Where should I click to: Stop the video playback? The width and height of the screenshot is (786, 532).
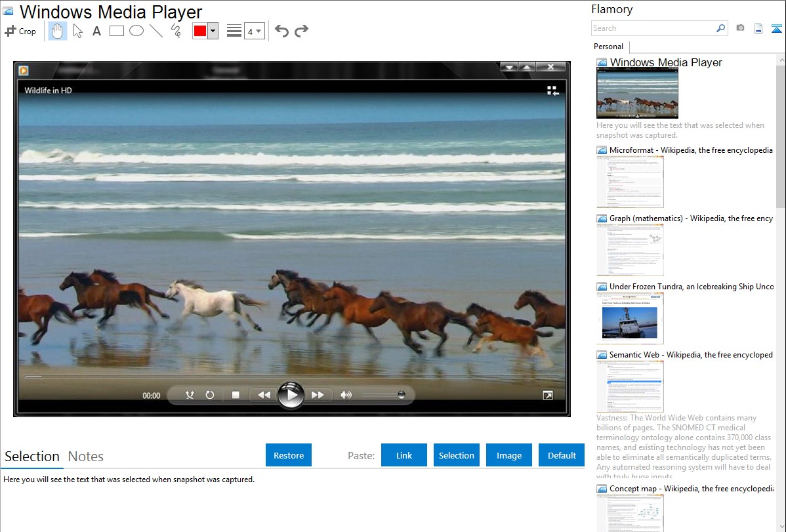click(x=236, y=395)
